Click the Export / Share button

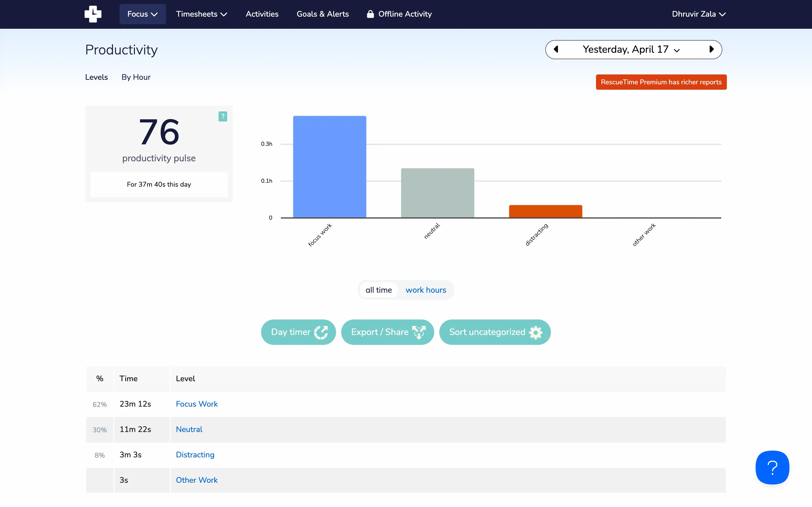(387, 332)
